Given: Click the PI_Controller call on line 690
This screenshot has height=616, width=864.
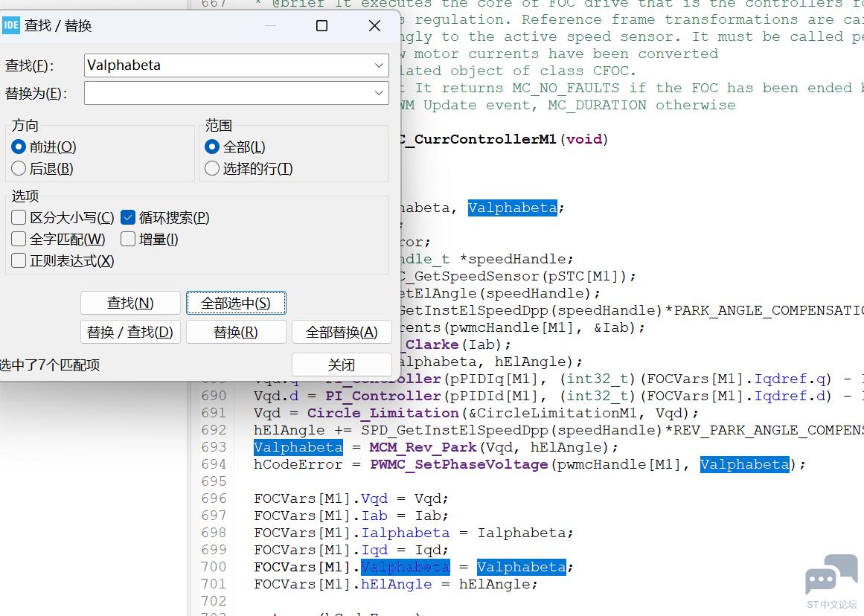Looking at the screenshot, I should [x=383, y=396].
